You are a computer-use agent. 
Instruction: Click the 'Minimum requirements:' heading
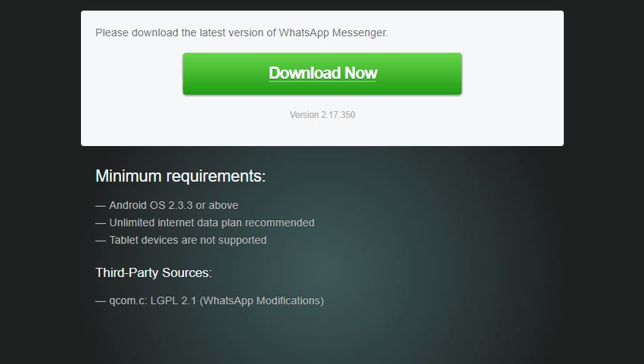tap(180, 176)
